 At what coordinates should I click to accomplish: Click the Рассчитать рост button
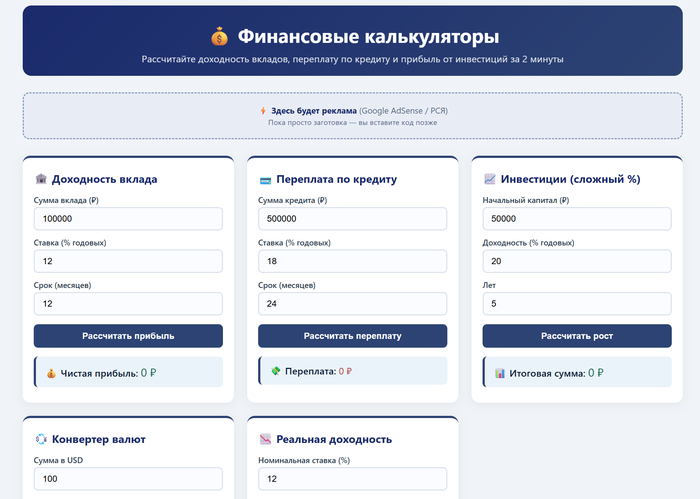click(x=577, y=336)
